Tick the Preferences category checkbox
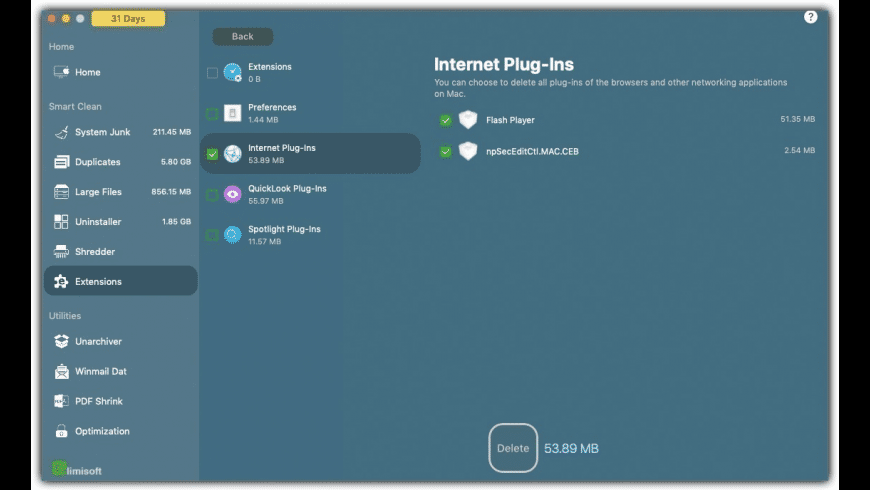Viewport: 870px width, 490px height. click(x=212, y=114)
